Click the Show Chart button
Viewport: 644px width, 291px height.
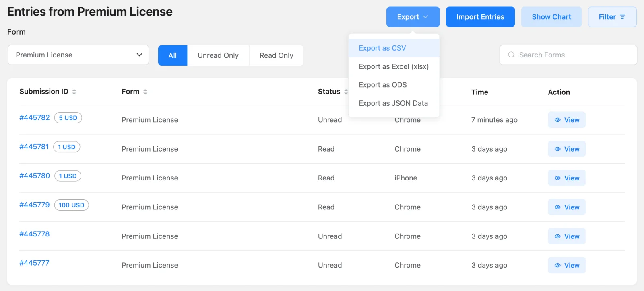(551, 17)
